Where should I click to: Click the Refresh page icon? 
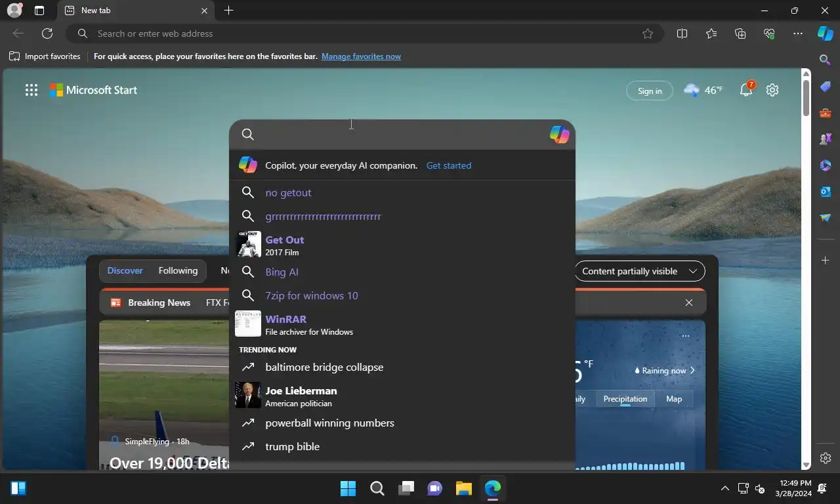(47, 33)
